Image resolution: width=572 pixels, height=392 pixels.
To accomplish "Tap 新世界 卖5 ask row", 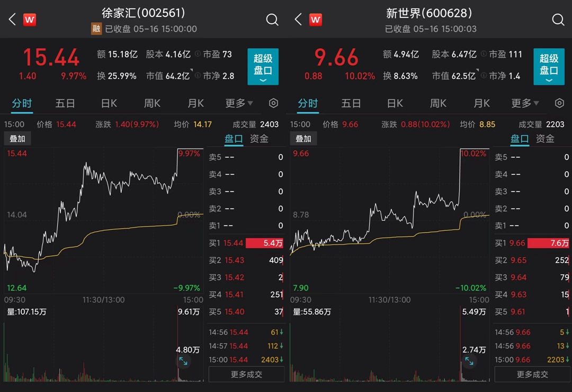I will [x=532, y=157].
